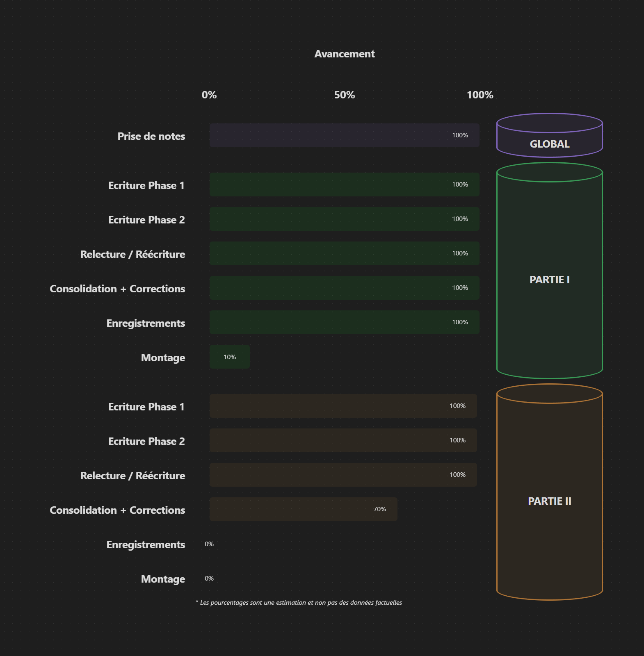Click the brown Ecriture Phase 2 bar
Viewport: 644px width, 656px height.
(343, 440)
